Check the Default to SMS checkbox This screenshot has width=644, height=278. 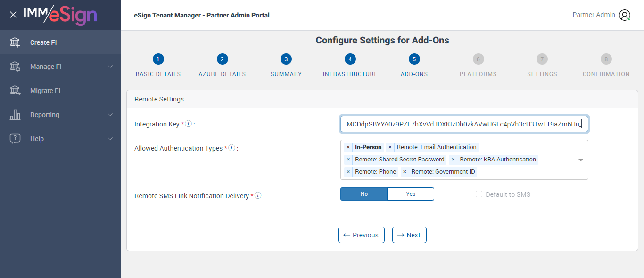click(479, 194)
